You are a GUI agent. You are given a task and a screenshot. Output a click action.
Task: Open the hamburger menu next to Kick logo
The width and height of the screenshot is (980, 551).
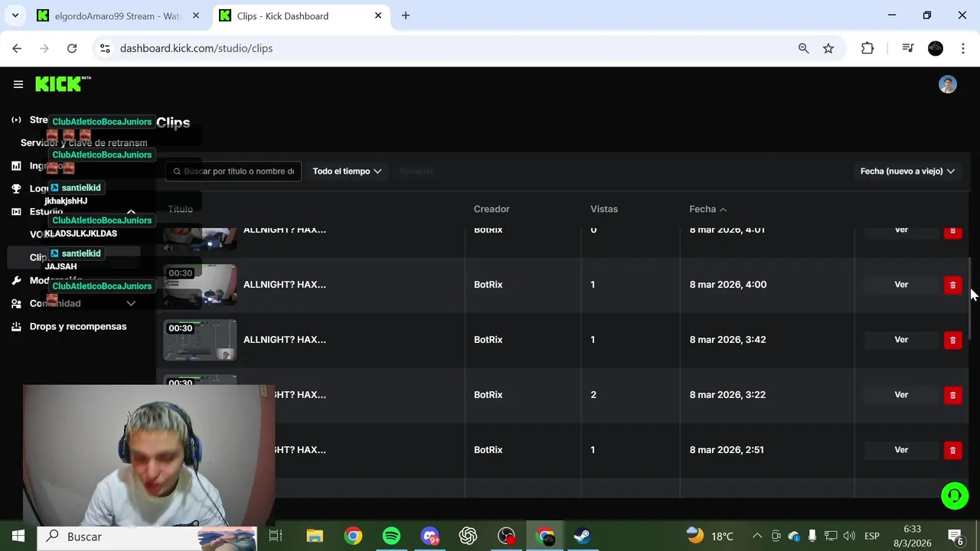(x=18, y=84)
